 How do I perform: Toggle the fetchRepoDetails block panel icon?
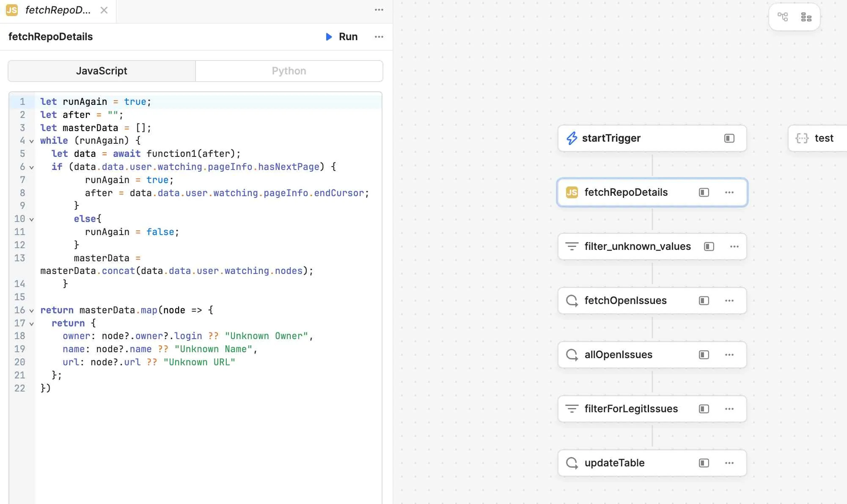(x=704, y=192)
